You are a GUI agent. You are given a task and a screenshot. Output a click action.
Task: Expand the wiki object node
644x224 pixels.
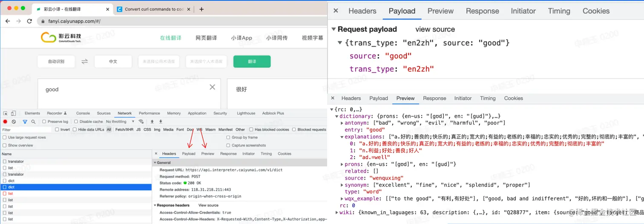pos(337,212)
